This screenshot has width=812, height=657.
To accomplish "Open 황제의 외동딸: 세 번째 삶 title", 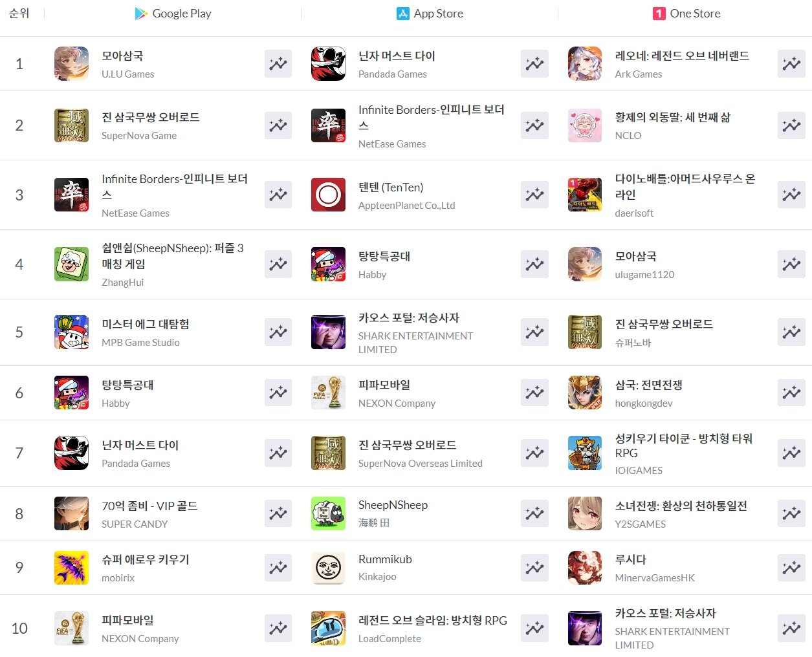I will tap(673, 117).
